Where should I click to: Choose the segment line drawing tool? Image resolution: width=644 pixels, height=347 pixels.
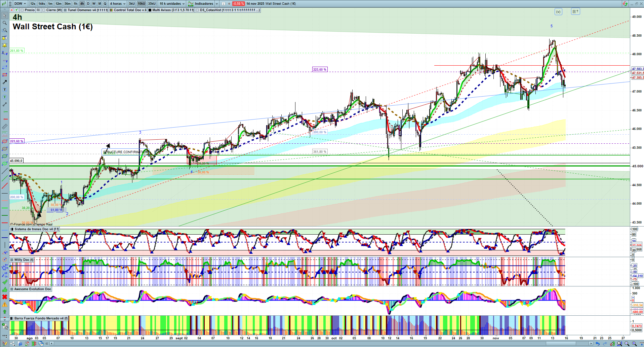point(5,104)
